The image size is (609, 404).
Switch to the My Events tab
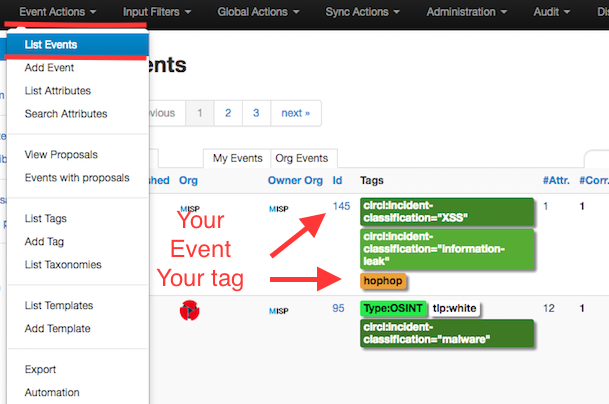[x=235, y=158]
